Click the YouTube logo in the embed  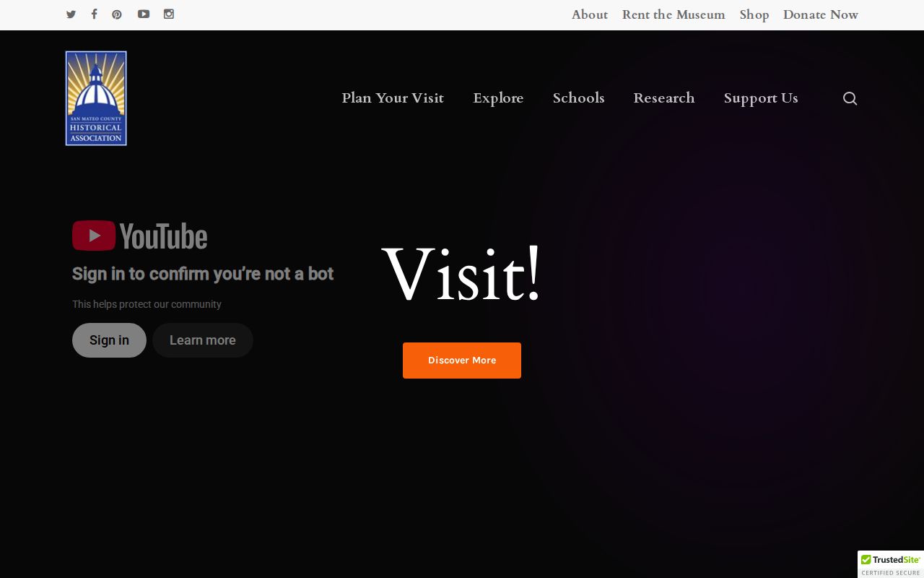click(140, 236)
